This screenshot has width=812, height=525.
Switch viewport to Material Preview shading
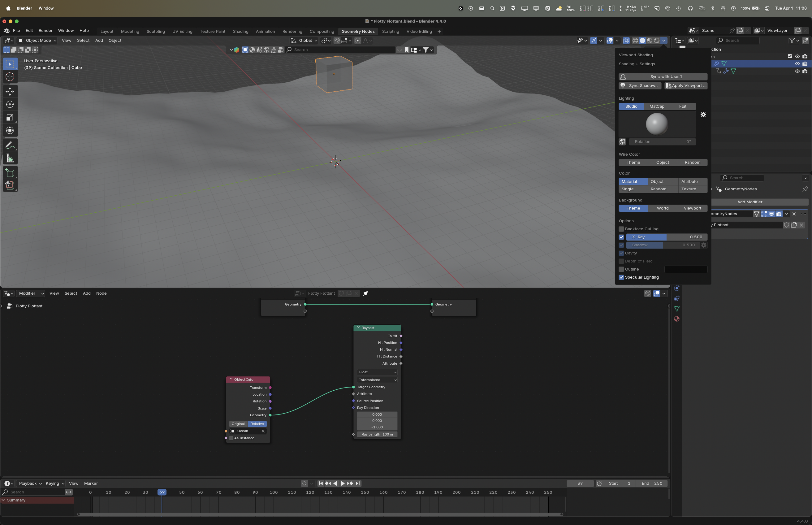(x=650, y=41)
